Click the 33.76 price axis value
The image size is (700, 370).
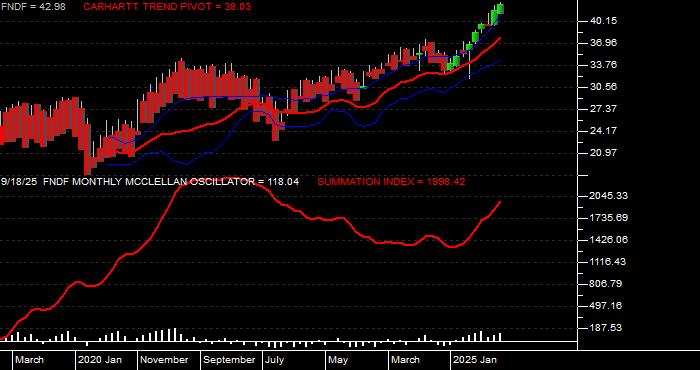tap(604, 65)
